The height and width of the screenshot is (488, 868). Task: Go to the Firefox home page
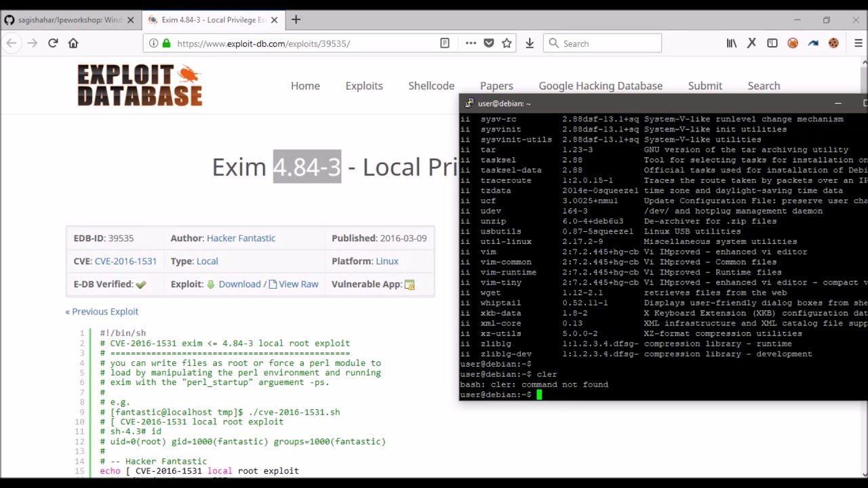[x=73, y=43]
